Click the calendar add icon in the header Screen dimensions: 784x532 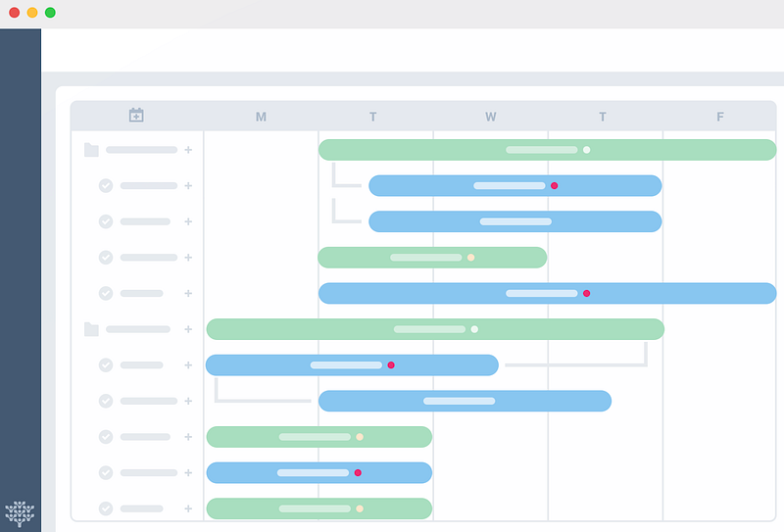pos(136,115)
